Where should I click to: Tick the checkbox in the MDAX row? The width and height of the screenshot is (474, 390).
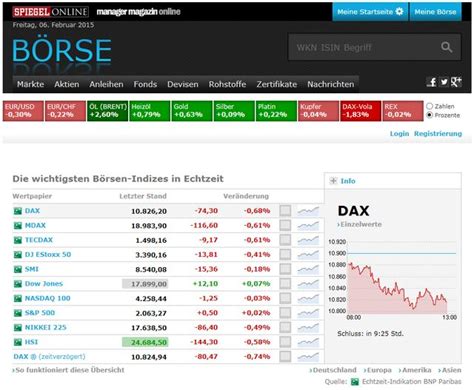click(285, 225)
